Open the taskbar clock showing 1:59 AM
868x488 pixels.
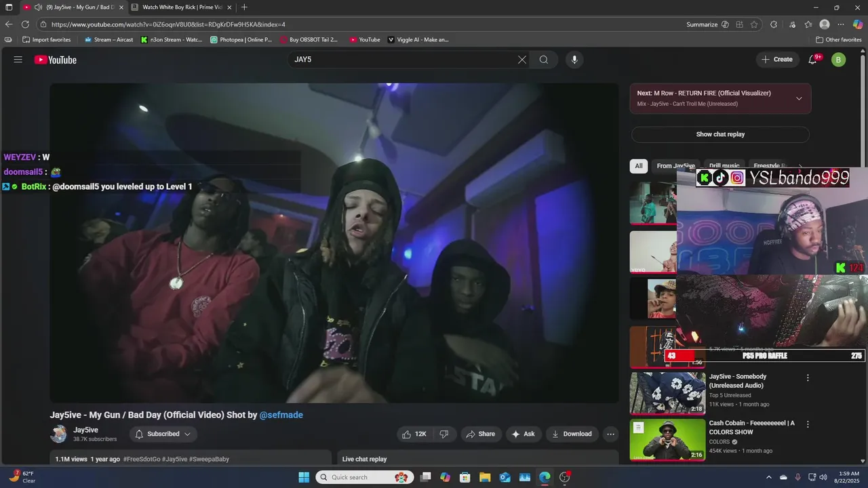click(x=846, y=477)
